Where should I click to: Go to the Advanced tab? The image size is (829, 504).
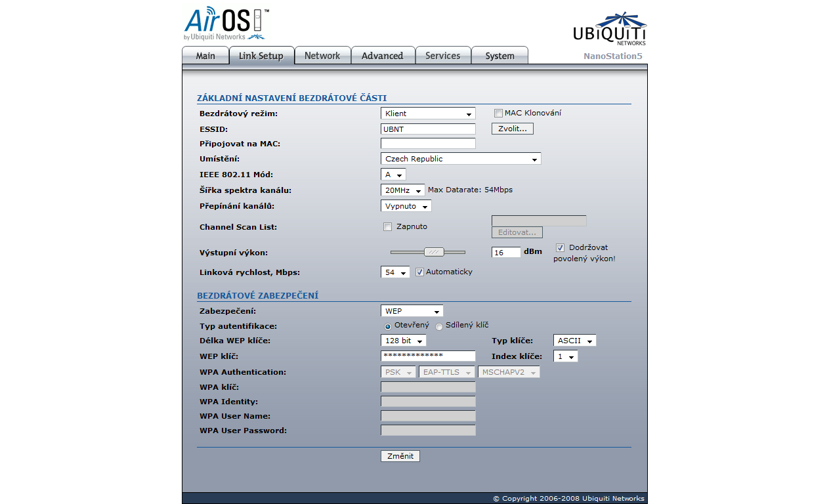[x=383, y=56]
